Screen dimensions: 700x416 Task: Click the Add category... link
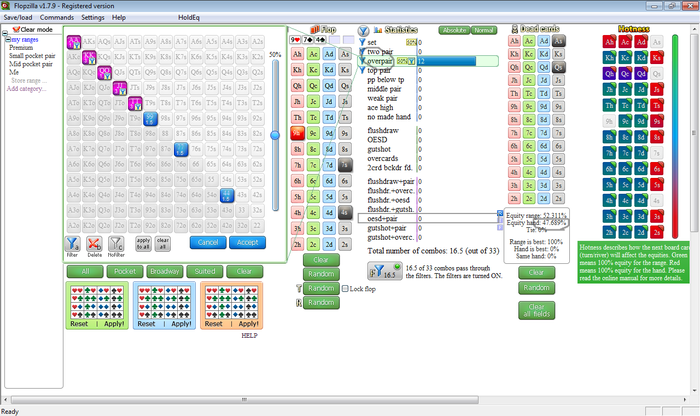click(x=26, y=89)
